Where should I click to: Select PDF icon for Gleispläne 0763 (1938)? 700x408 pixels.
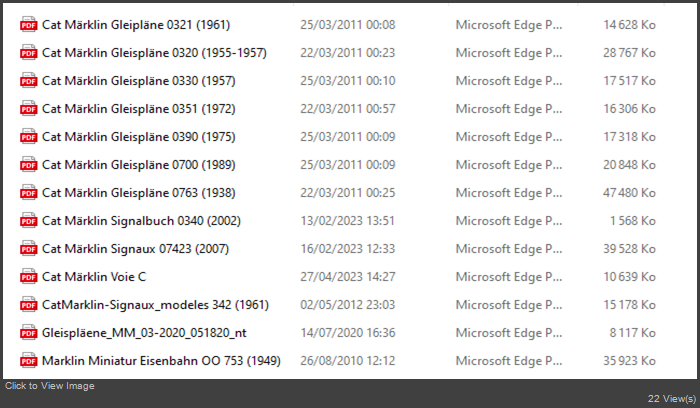28,193
